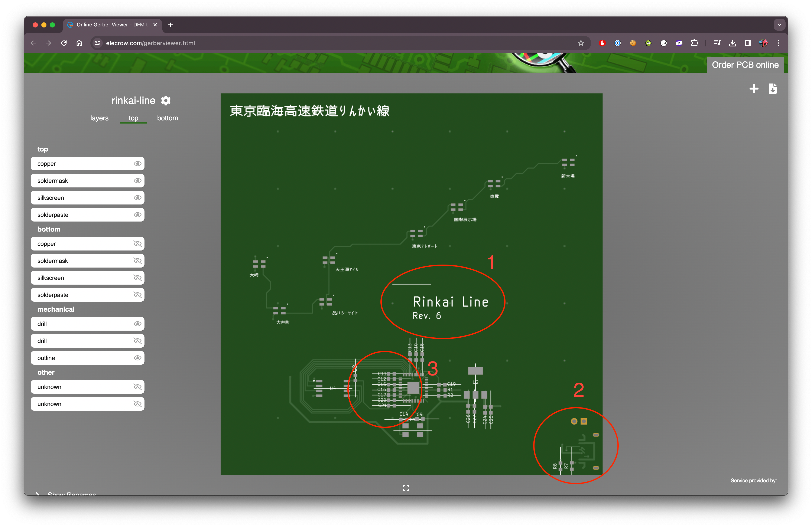The width and height of the screenshot is (812, 527).
Task: Click the Rinkai Line board label
Action: click(451, 302)
